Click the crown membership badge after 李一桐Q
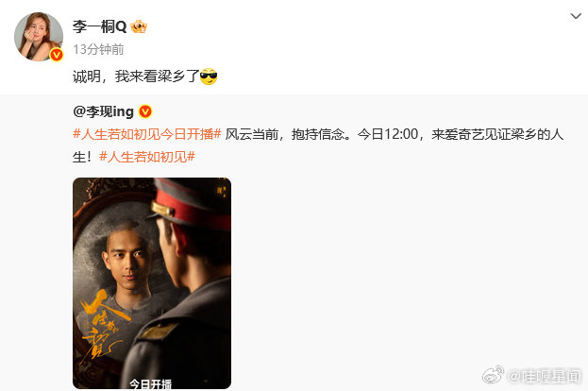 [139, 26]
